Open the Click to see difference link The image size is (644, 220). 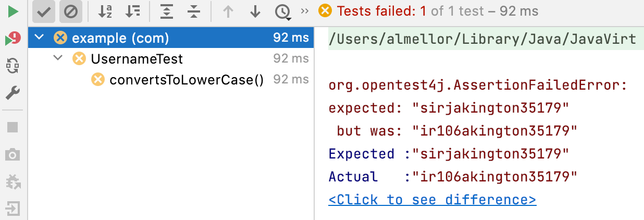pos(432,200)
